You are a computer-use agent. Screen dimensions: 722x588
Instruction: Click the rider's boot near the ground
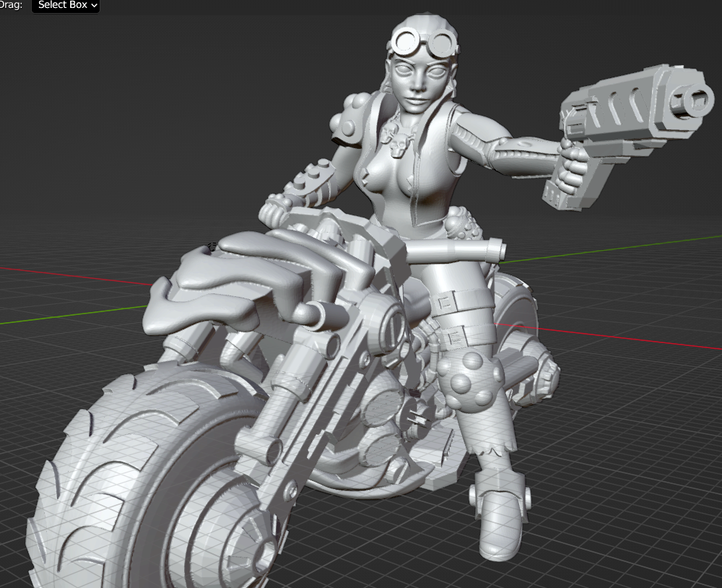point(498,520)
